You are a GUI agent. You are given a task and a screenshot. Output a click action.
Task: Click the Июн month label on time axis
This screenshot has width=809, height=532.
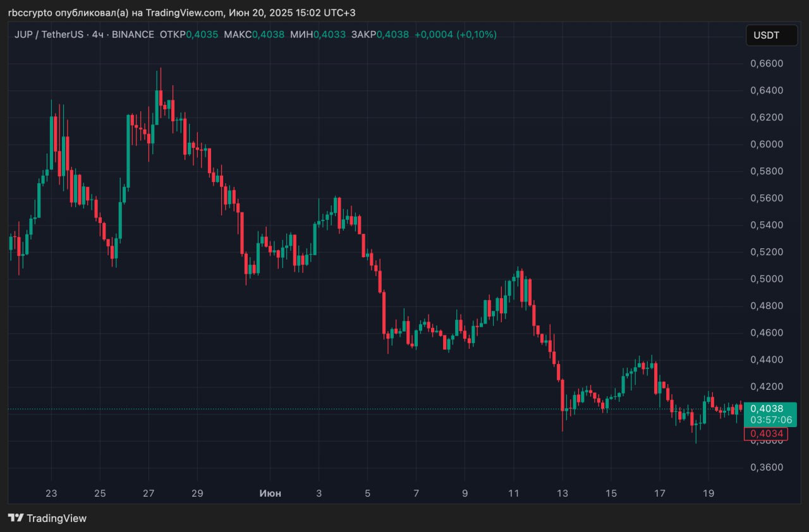pyautogui.click(x=270, y=493)
